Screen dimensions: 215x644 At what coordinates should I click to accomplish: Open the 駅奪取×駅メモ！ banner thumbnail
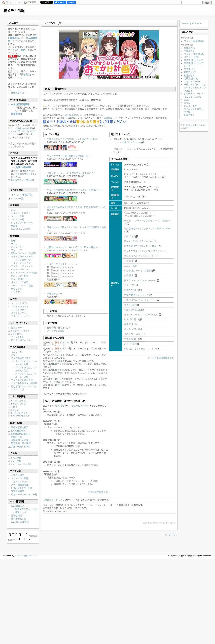tap(60, 302)
